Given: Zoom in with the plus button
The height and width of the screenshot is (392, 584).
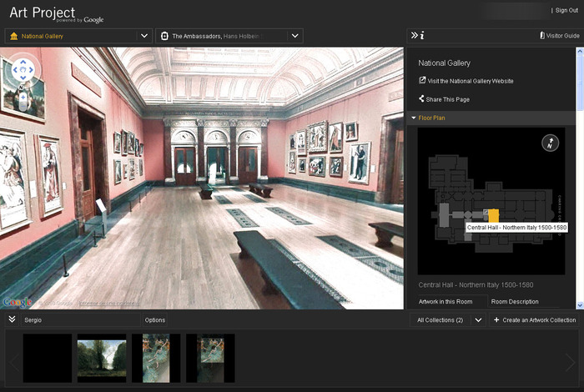Looking at the screenshot, I should [x=23, y=97].
